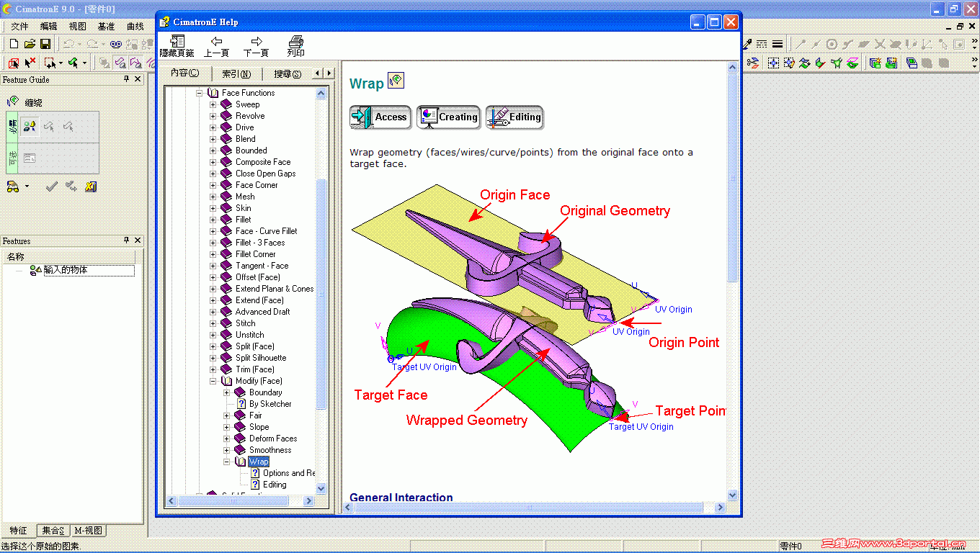Open the 文件 menu
Viewport: 980px width, 553px height.
19,27
